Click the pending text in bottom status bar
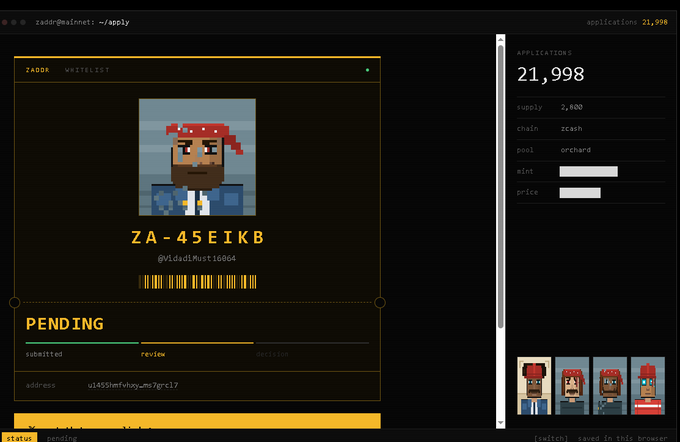This screenshot has width=680, height=442. pyautogui.click(x=62, y=438)
